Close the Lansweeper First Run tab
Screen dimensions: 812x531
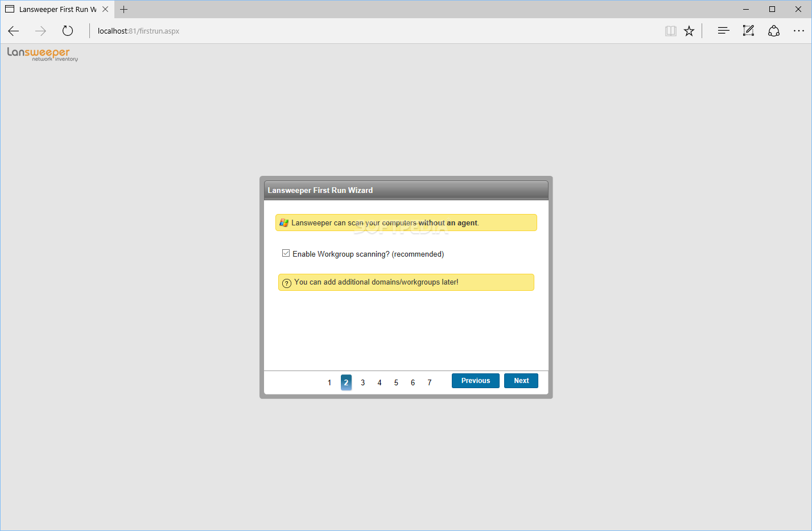105,9
